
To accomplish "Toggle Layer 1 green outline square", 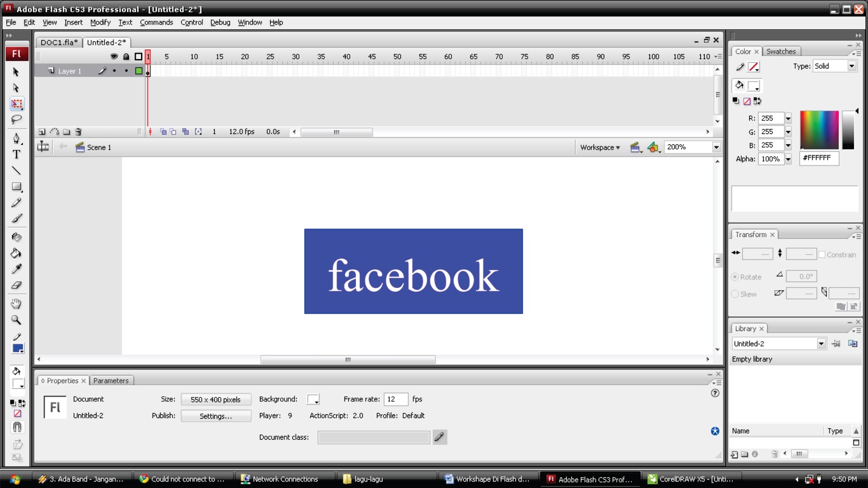I will (x=139, y=71).
